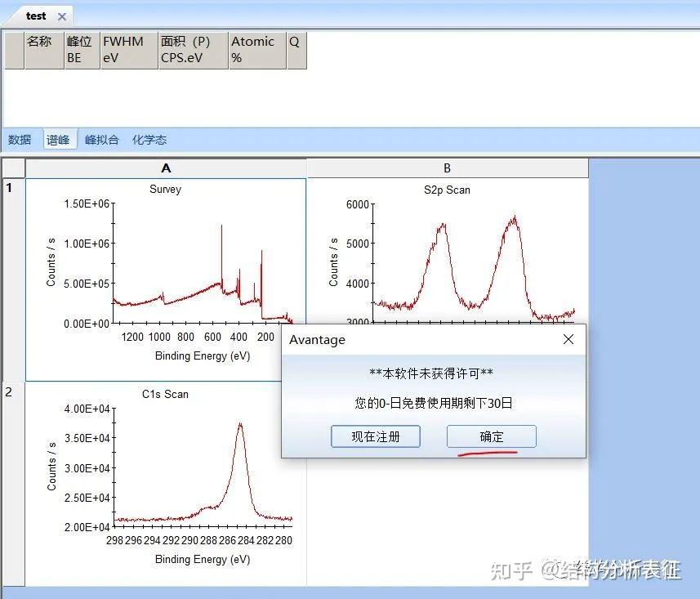Screen dimensions: 700x599
Task: Click grid column header A
Action: click(166, 168)
